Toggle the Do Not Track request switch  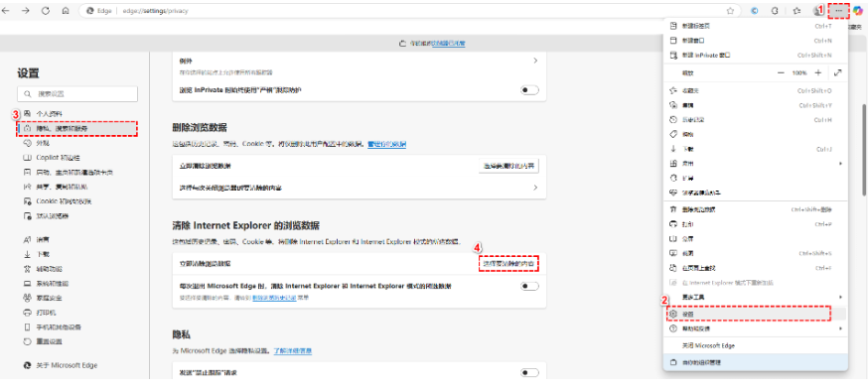coord(529,373)
